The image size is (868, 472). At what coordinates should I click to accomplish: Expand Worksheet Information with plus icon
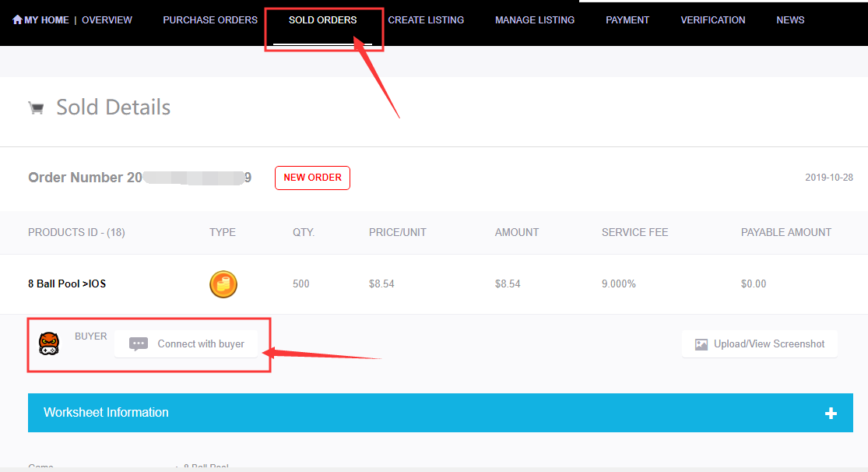[x=831, y=413]
